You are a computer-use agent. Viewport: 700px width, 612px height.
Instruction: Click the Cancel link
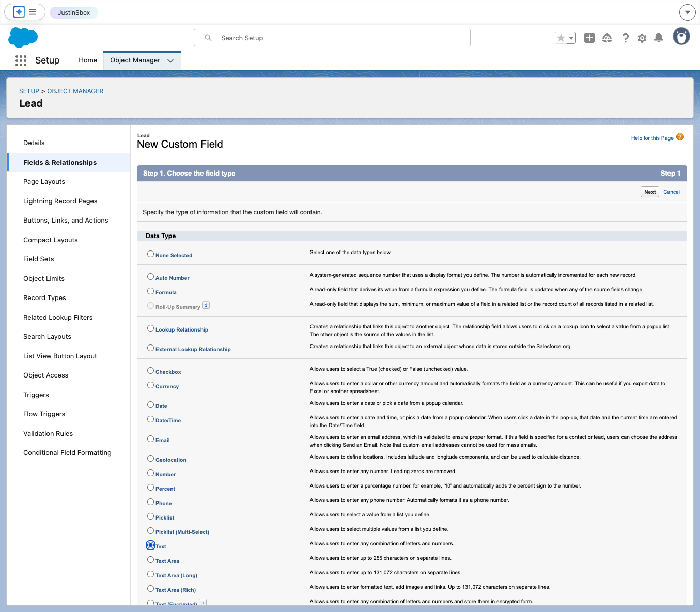point(672,192)
